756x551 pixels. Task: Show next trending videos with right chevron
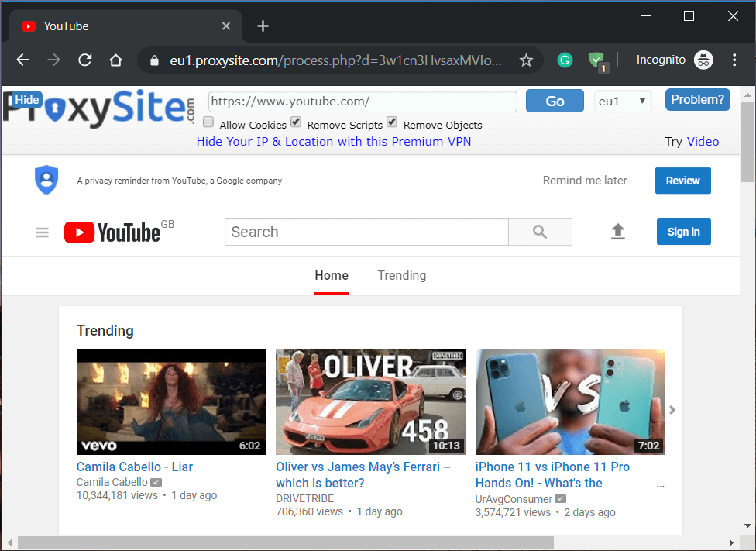pos(672,410)
